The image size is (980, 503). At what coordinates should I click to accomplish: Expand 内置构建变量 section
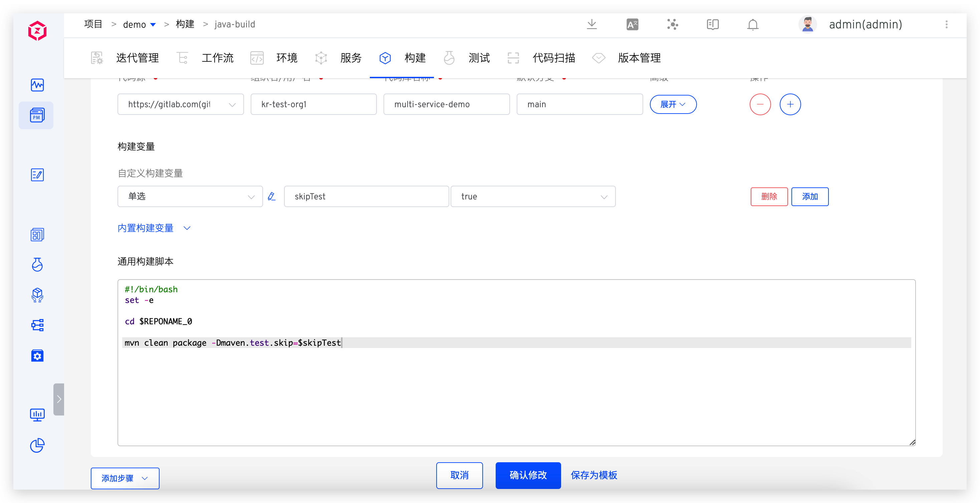point(154,228)
